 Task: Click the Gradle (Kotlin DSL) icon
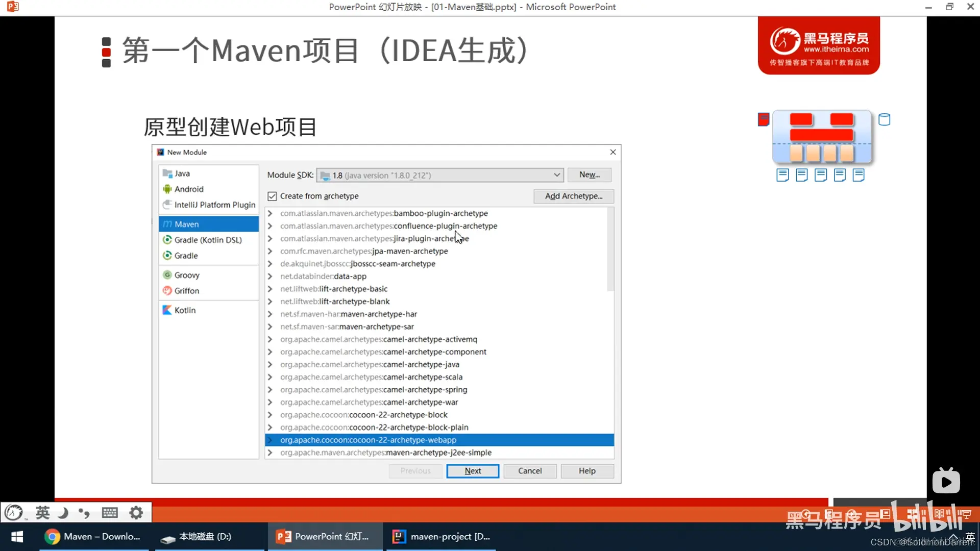pyautogui.click(x=167, y=240)
